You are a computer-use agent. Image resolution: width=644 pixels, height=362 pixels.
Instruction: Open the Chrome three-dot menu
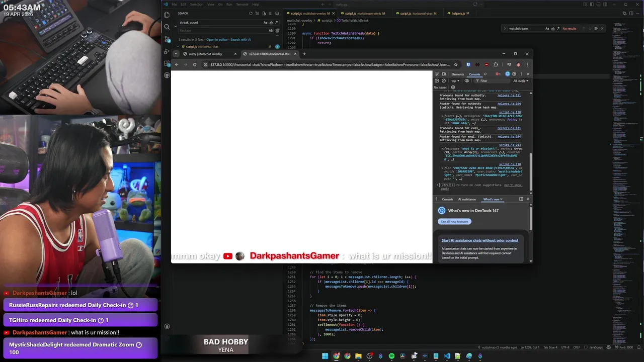point(527,64)
